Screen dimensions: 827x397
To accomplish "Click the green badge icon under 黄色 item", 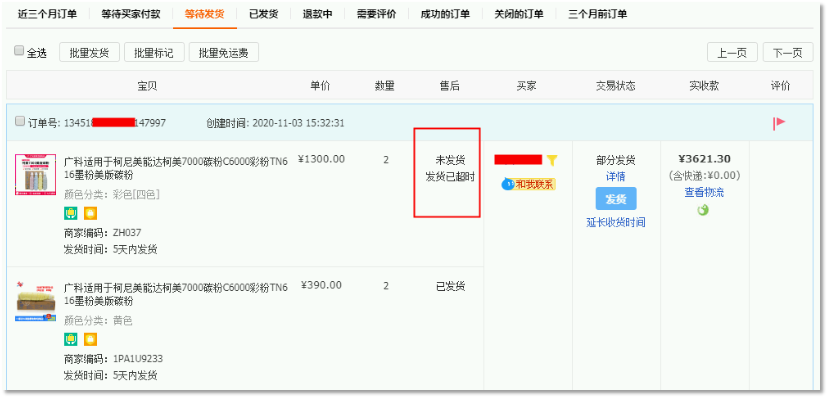I will click(x=70, y=339).
